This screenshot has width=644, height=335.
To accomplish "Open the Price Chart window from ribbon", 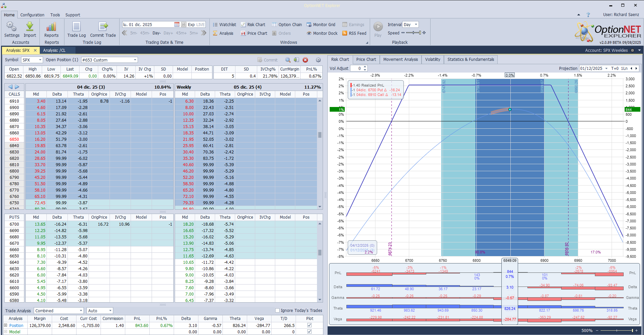I will (x=254, y=33).
